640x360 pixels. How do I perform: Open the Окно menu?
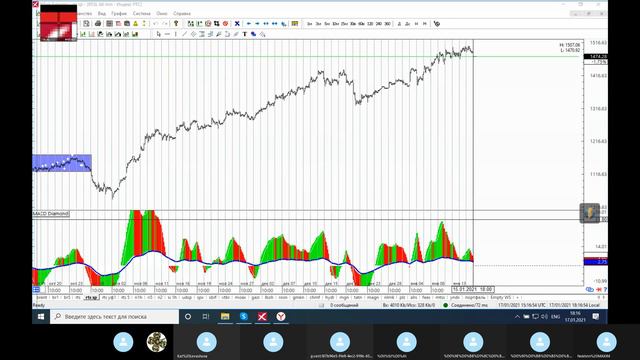[162, 13]
